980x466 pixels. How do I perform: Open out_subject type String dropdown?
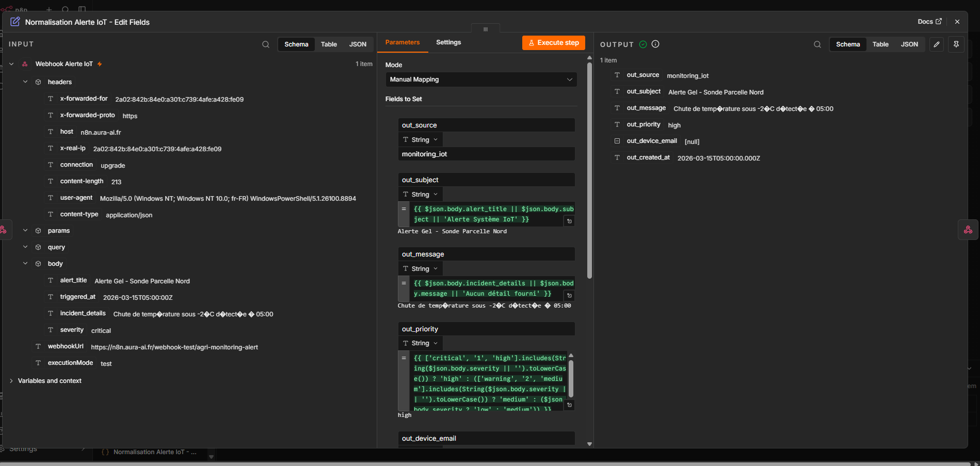point(421,195)
